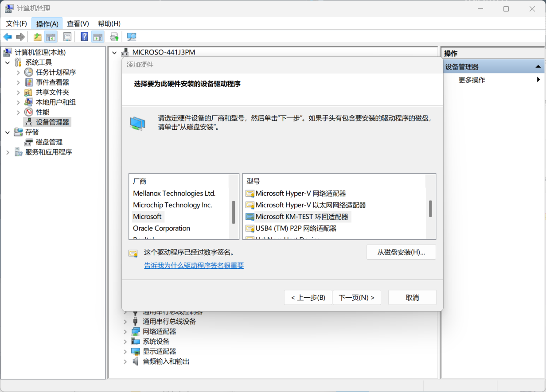This screenshot has width=546, height=392.
Task: Expand the 本地用户和组 node
Action: pyautogui.click(x=18, y=102)
